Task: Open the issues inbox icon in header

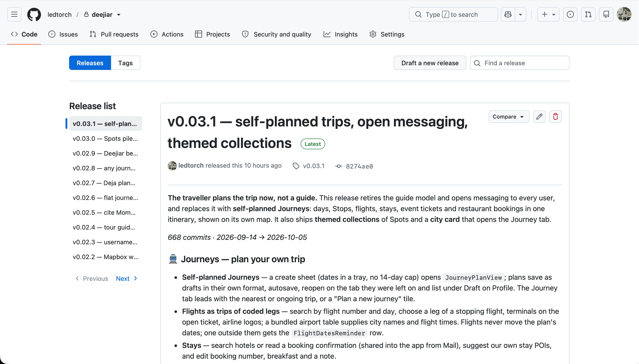Action: [x=570, y=14]
